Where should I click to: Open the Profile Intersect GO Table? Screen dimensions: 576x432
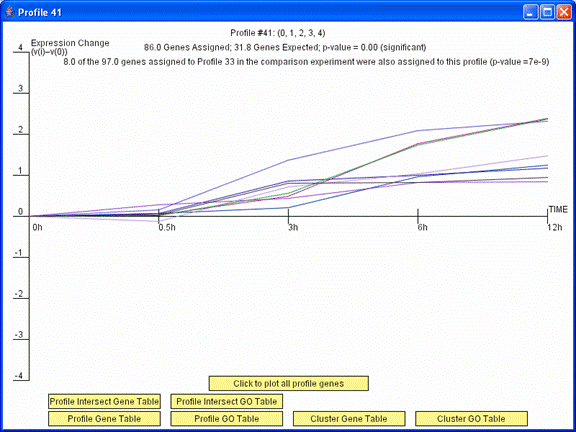coord(227,401)
